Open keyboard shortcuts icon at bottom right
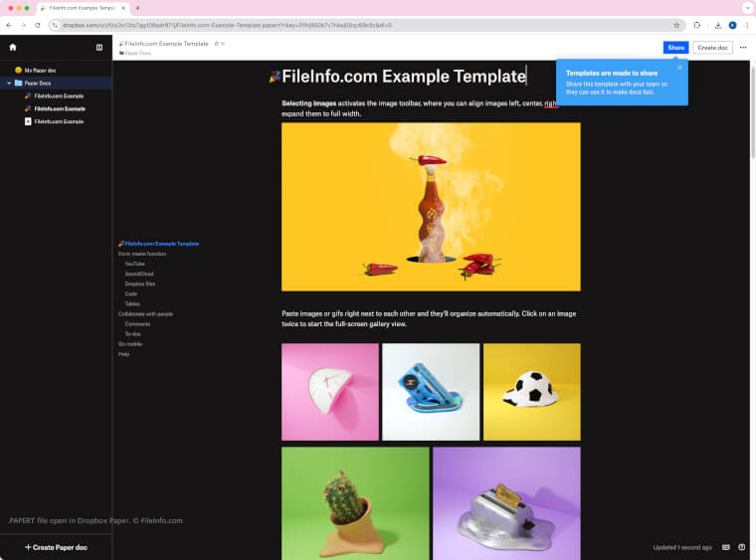This screenshot has height=560, width=756. [725, 547]
